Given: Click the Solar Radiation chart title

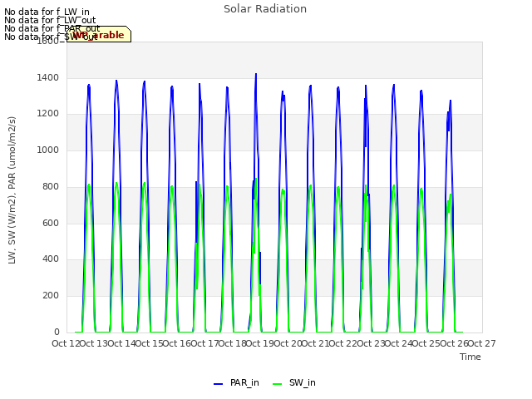Looking at the screenshot, I should (x=265, y=9).
